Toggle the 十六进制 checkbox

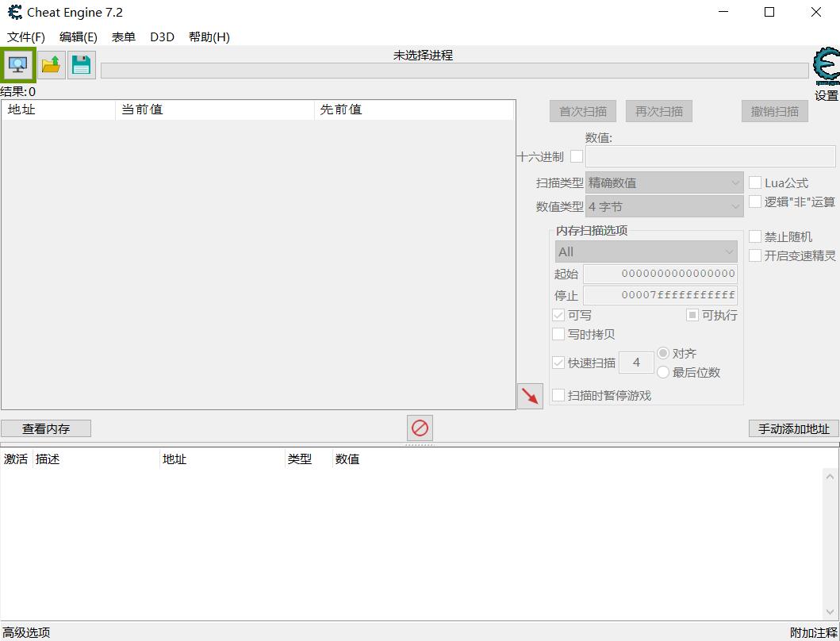click(x=577, y=156)
